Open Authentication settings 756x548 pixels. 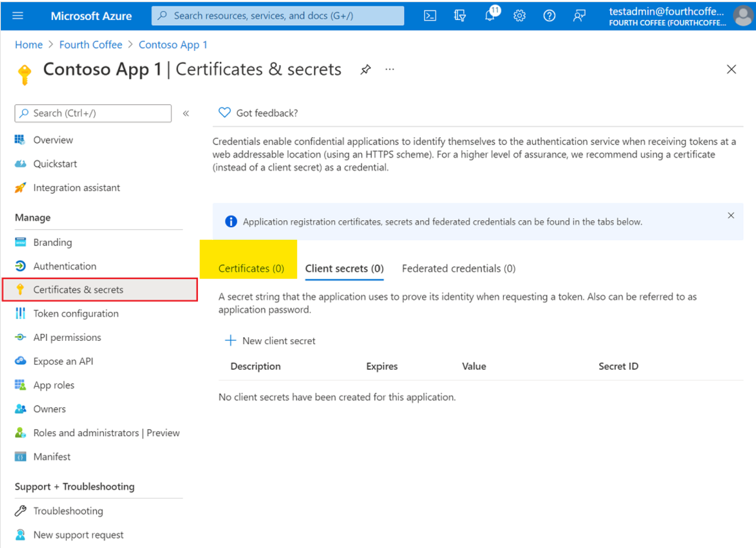tap(65, 266)
